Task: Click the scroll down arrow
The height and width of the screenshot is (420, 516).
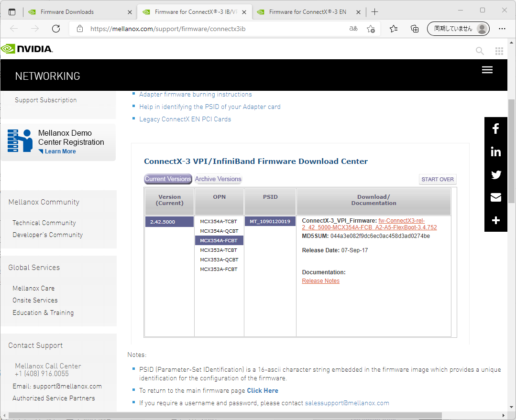Action: coord(511,407)
